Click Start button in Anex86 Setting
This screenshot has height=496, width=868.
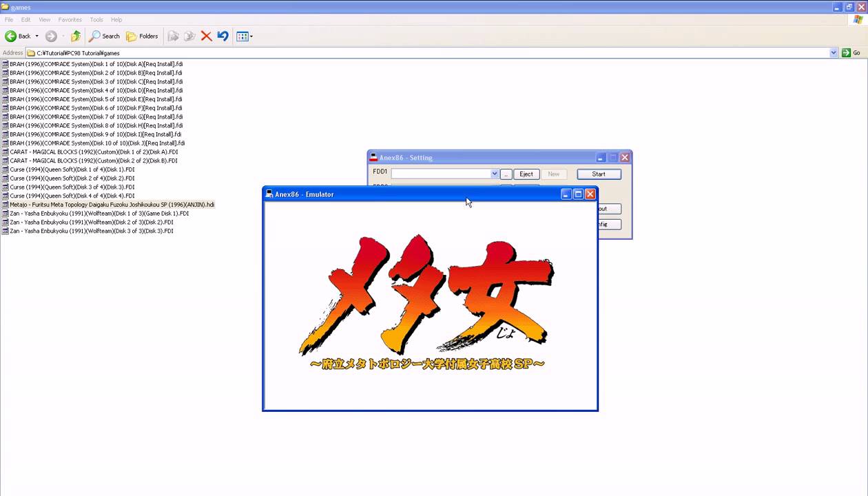point(599,174)
